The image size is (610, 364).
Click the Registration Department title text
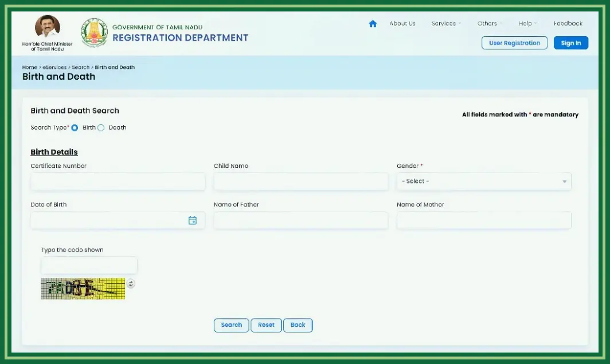(x=180, y=38)
